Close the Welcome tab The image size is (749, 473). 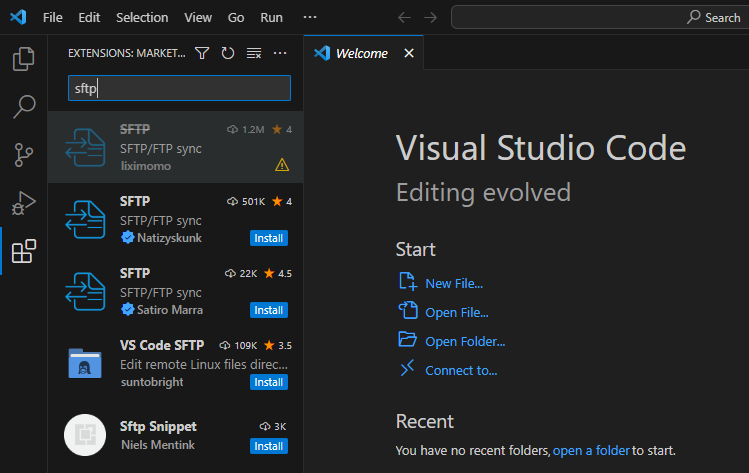tap(408, 53)
